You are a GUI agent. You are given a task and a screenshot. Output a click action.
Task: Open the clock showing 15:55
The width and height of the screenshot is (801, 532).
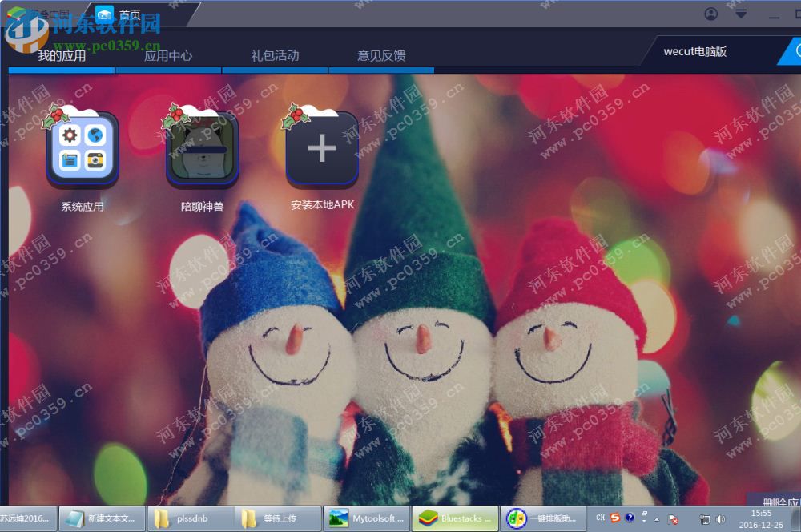[x=761, y=518]
